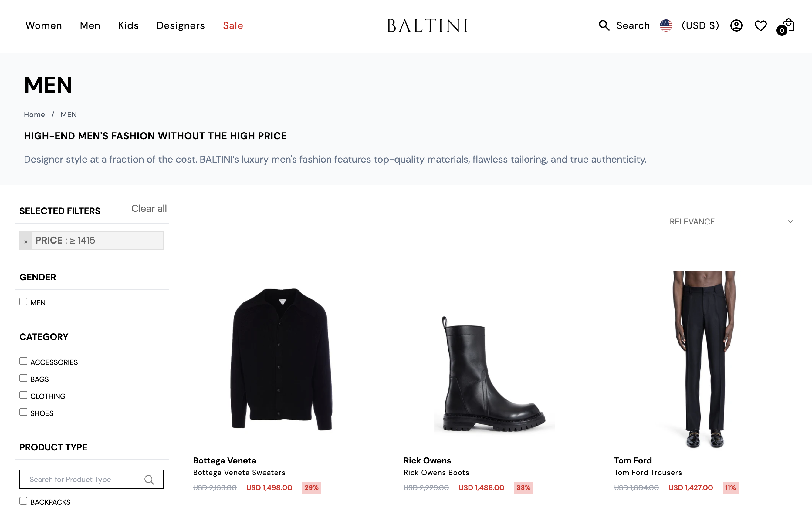
Task: Open the Sale menu item
Action: [x=233, y=25]
